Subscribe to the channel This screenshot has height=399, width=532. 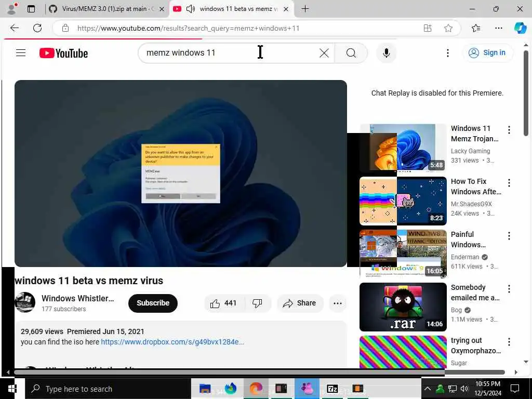click(153, 303)
